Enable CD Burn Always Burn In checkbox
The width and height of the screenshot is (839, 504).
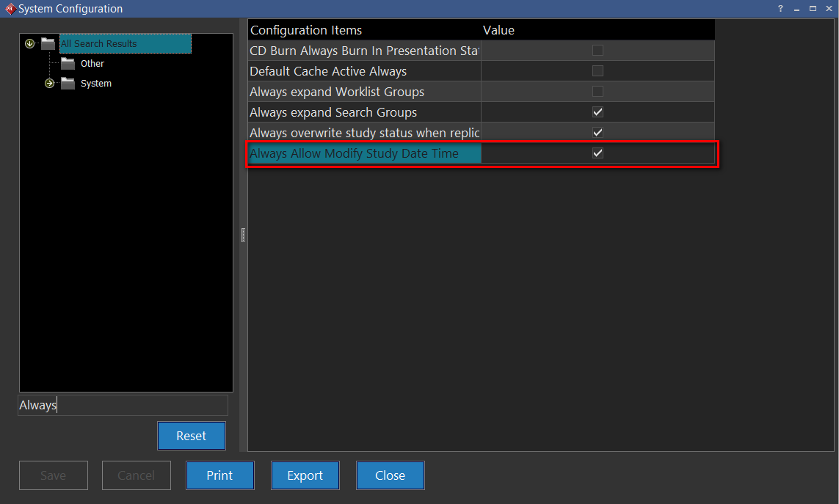(x=598, y=51)
